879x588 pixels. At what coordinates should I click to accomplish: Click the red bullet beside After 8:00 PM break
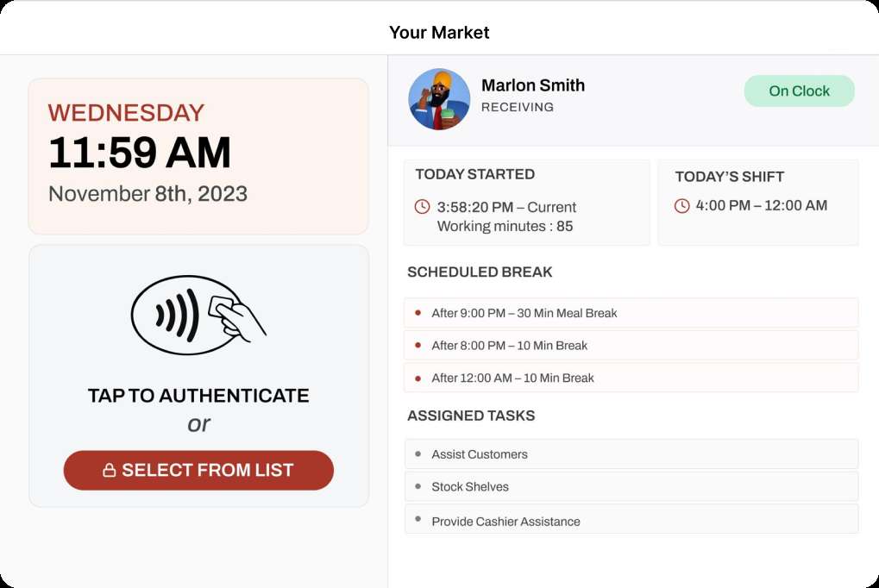[x=418, y=345]
